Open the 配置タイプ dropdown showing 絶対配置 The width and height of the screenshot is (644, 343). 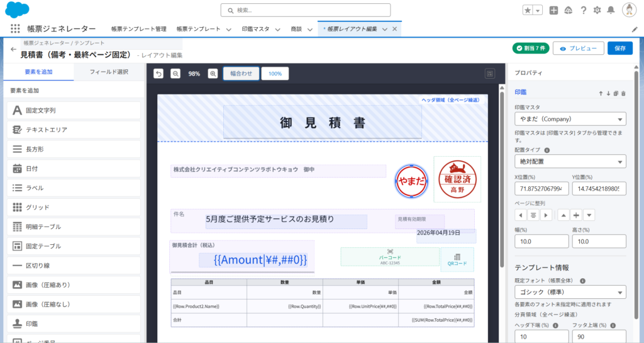(570, 162)
